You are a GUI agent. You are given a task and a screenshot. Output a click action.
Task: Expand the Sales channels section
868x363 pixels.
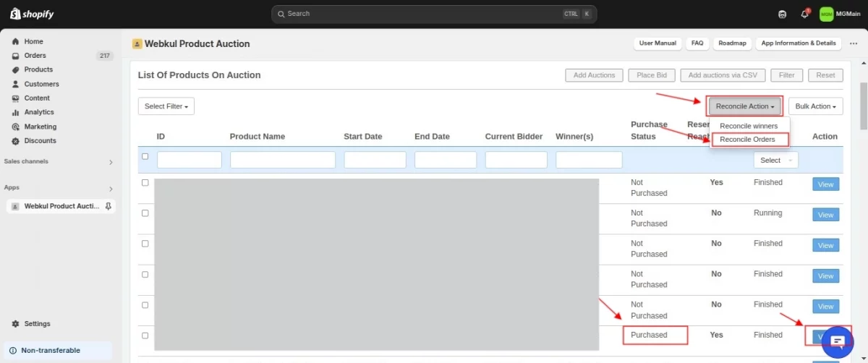pos(111,162)
